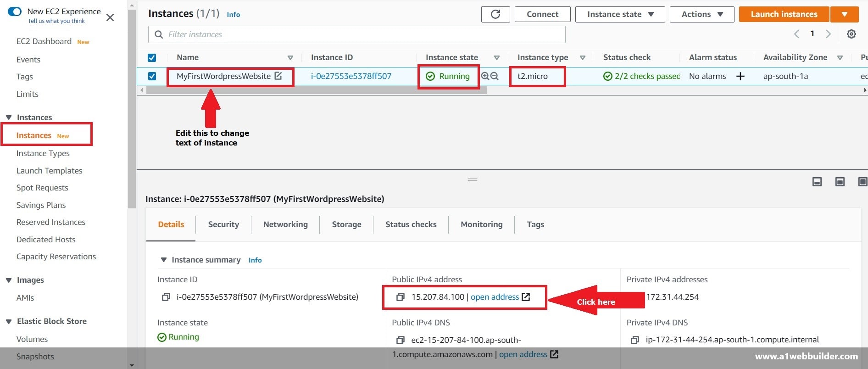Go to previous page with left chevron
Viewport: 868px width, 369px height.
(x=797, y=34)
